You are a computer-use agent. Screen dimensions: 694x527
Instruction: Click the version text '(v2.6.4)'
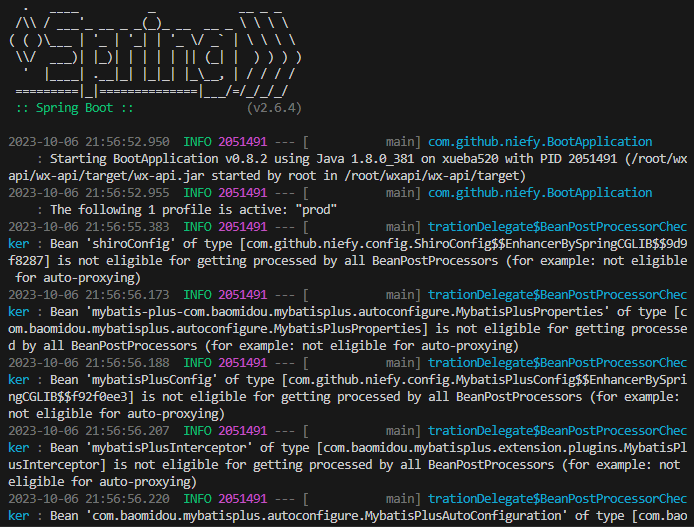[274, 108]
